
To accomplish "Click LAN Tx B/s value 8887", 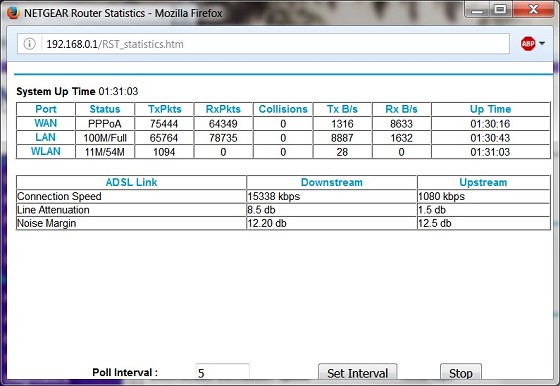I will (342, 138).
